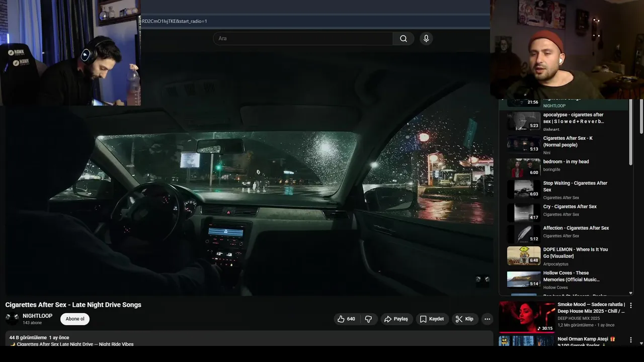Image resolution: width=644 pixels, height=362 pixels.
Task: Create a clip with the Klip button
Action: tap(464, 319)
